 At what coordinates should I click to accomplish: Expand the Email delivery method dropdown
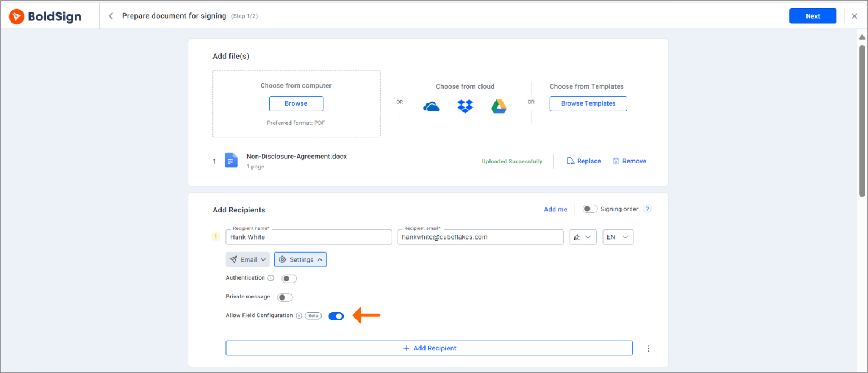click(x=248, y=260)
